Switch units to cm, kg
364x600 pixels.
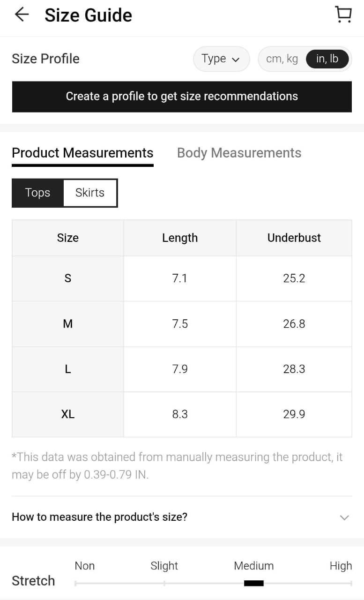pyautogui.click(x=282, y=59)
